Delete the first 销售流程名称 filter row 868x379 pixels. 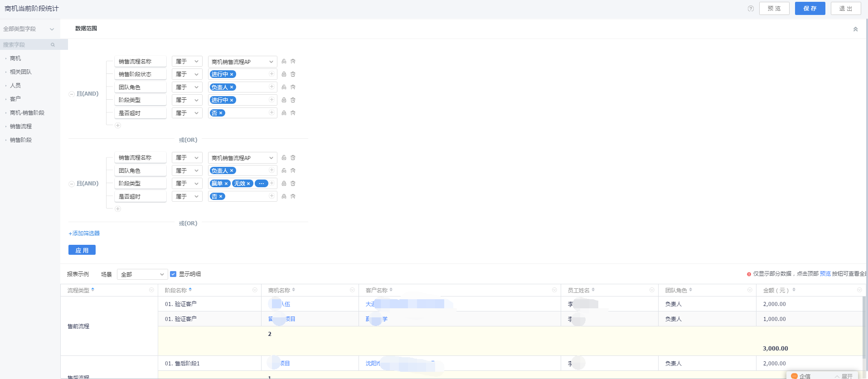click(293, 61)
